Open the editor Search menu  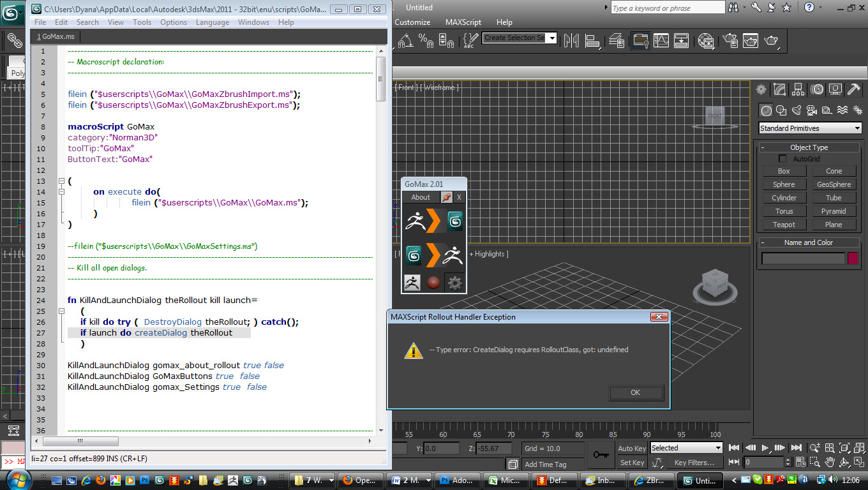[87, 22]
